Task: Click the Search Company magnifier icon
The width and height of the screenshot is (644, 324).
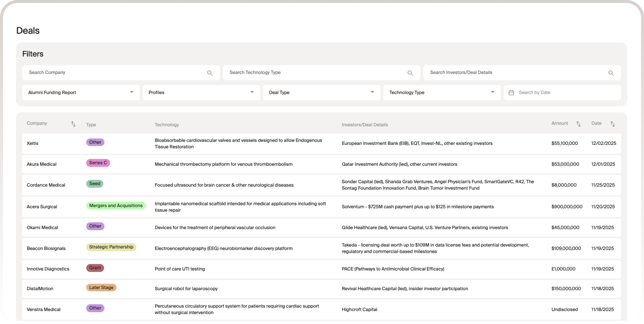Action: (x=210, y=73)
